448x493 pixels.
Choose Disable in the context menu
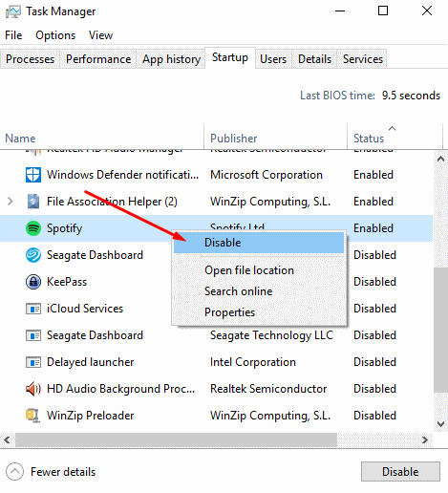259,243
